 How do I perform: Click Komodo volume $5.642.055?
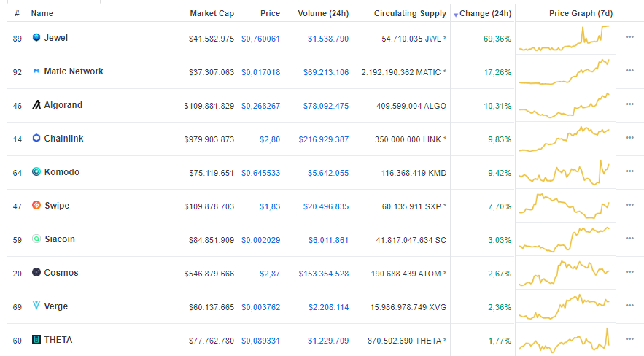coord(328,174)
